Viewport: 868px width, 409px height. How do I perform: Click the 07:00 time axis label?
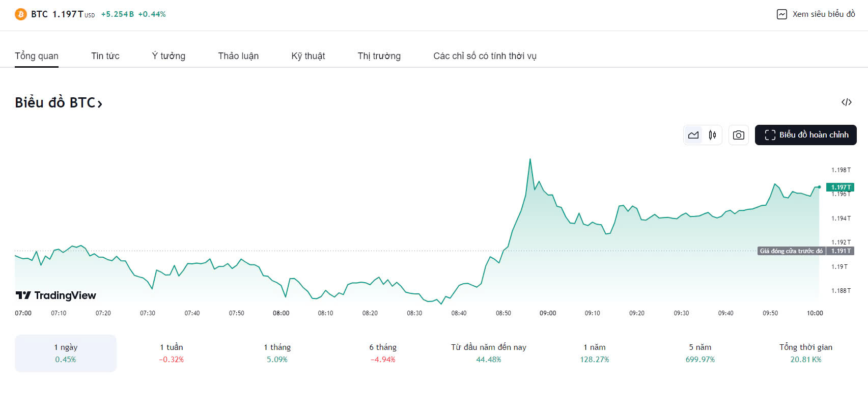coord(23,313)
